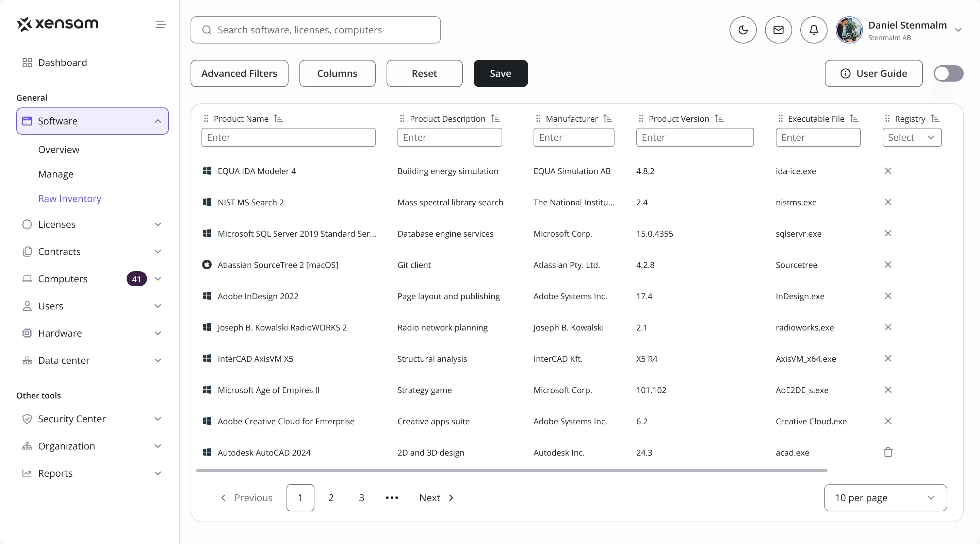This screenshot has height=544, width=980.
Task: Toggle the switch next to User Guide
Action: tap(948, 73)
